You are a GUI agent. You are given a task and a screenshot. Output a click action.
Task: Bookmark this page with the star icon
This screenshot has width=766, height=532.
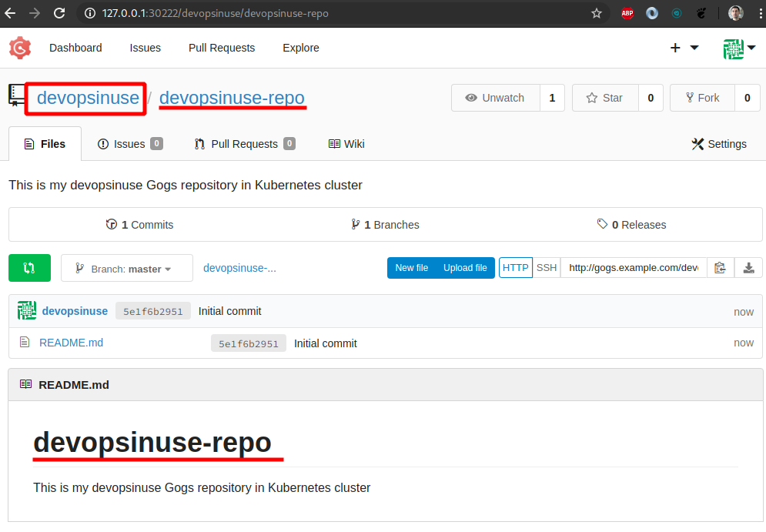[597, 13]
